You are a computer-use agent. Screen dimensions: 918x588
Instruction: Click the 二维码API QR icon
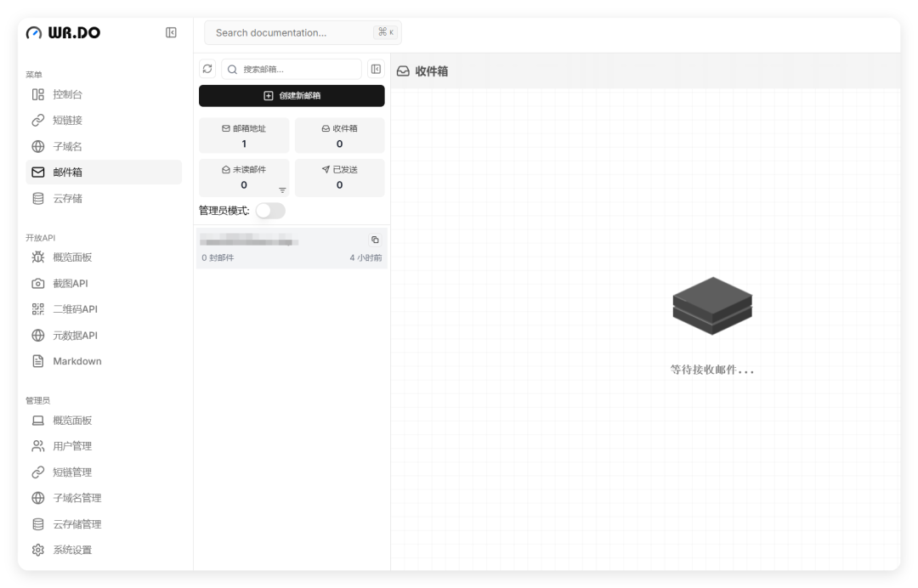pos(38,309)
